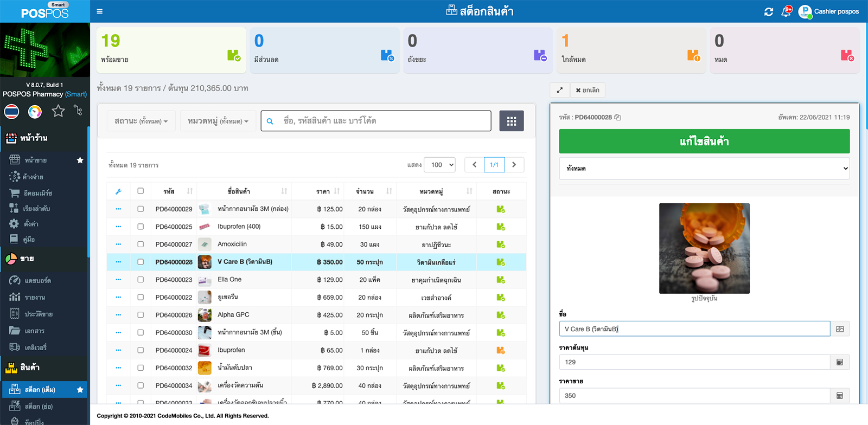Copy product code PD64000028

pyautogui.click(x=617, y=117)
